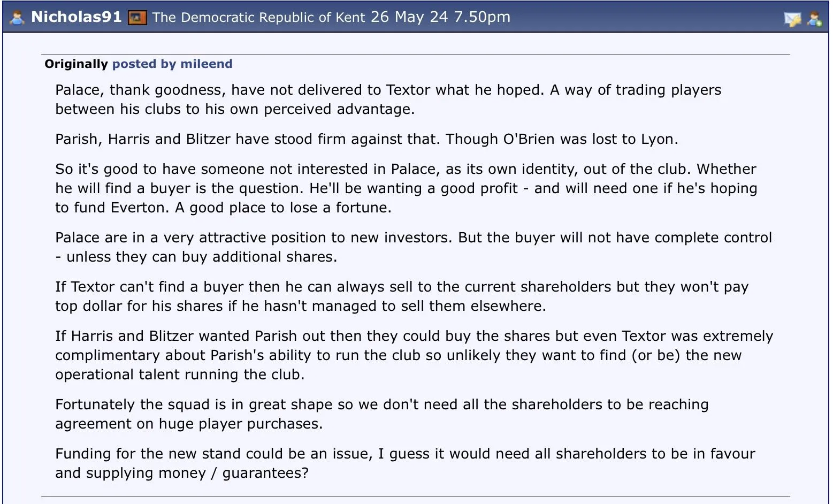Viewport: 833px width, 504px height.
Task: Click the user profile icon beside Nicholas91
Action: point(17,18)
